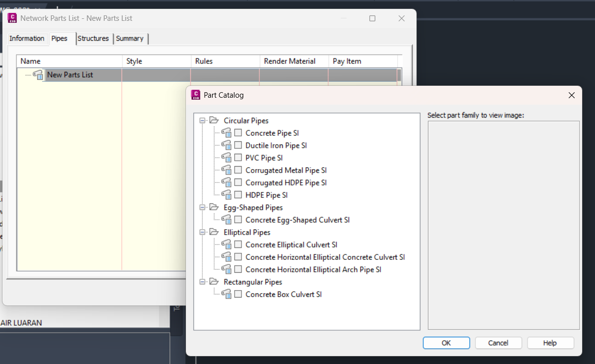Click the part icon beside Concrete Pipe SI
Viewport: 595px width, 364px height.
pos(226,133)
